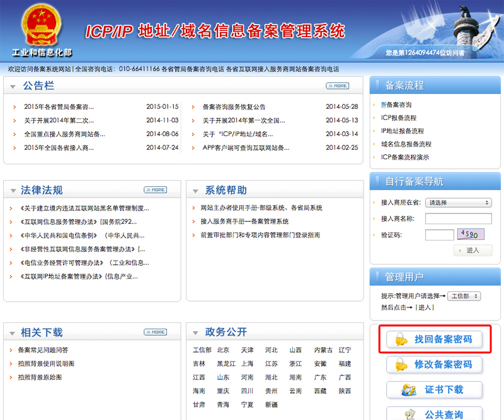Click MORE button in 法律法规
The height and width of the screenshot is (420, 504).
(x=155, y=190)
